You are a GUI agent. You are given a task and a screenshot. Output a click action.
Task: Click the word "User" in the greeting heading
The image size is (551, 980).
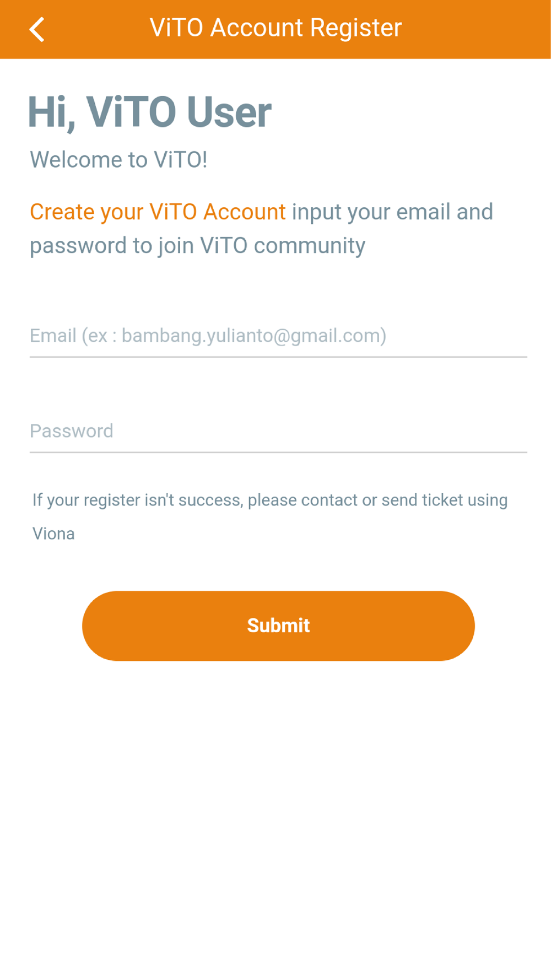229,112
